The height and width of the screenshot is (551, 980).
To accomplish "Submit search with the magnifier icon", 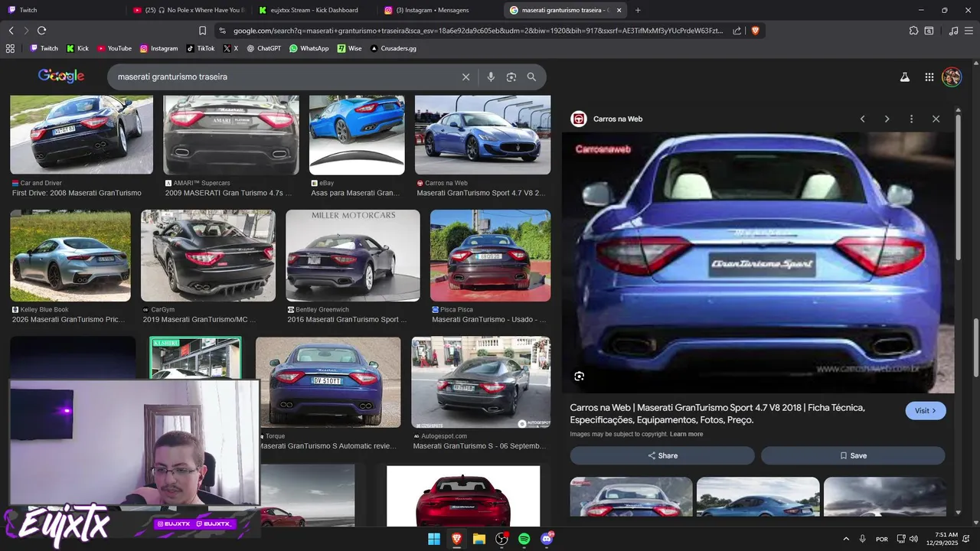I will [x=531, y=77].
